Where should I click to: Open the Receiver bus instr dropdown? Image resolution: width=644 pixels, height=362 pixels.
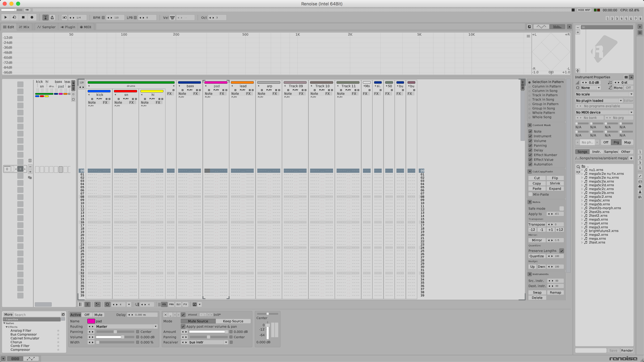coord(205,342)
